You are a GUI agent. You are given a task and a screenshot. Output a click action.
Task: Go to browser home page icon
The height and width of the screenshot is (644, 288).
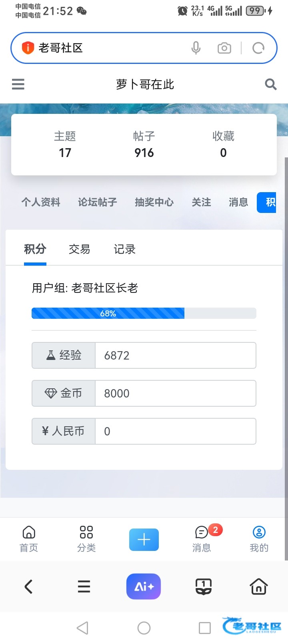259,586
